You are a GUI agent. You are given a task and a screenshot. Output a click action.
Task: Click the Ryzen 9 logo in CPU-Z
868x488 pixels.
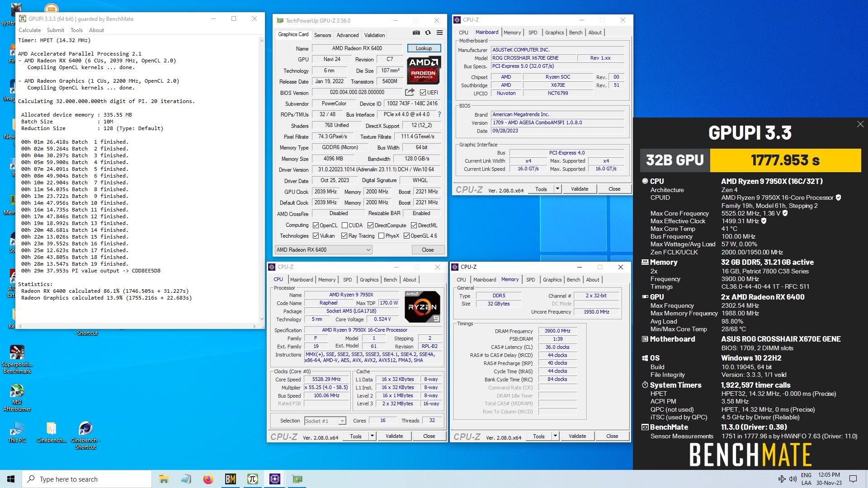tap(422, 306)
